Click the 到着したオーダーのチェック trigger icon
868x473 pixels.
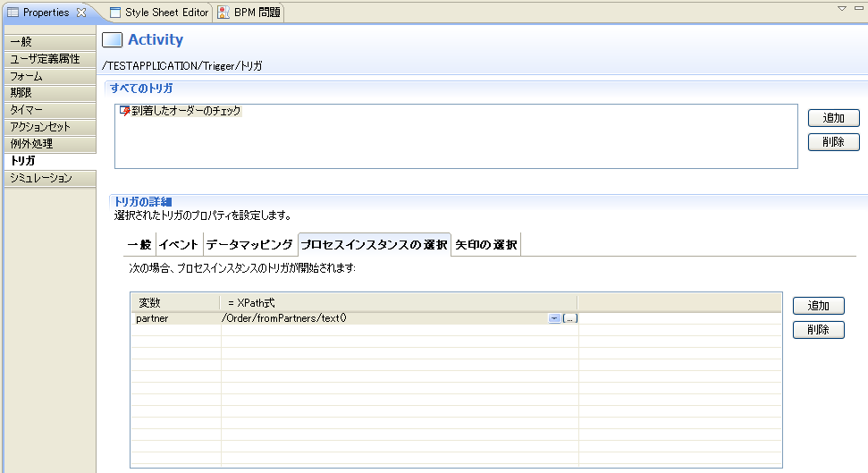125,111
